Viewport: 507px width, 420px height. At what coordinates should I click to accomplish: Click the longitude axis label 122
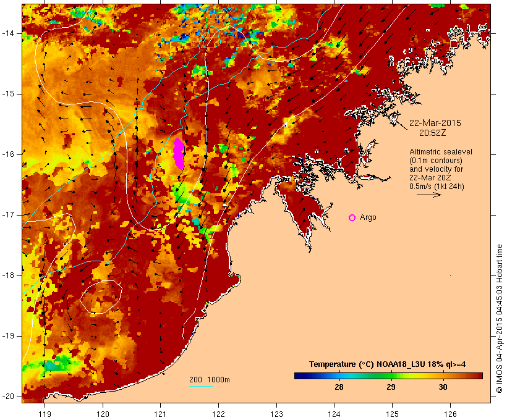pos(219,414)
